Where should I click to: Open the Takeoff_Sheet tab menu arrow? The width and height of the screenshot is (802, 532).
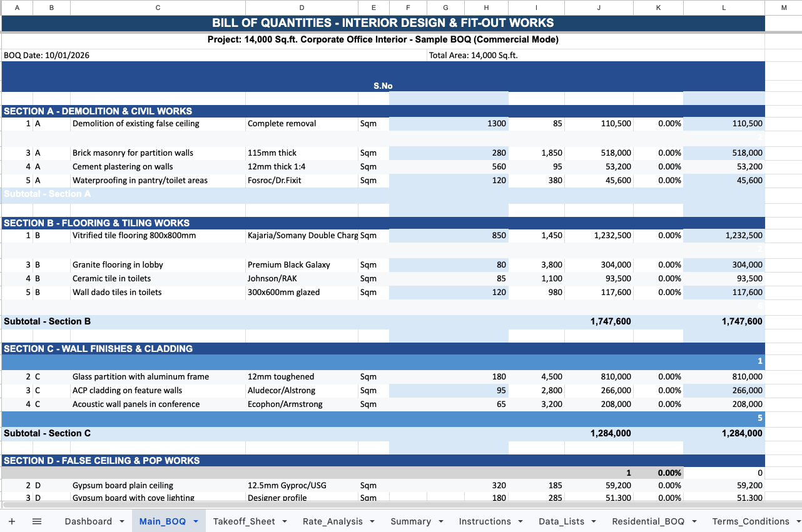click(x=285, y=521)
